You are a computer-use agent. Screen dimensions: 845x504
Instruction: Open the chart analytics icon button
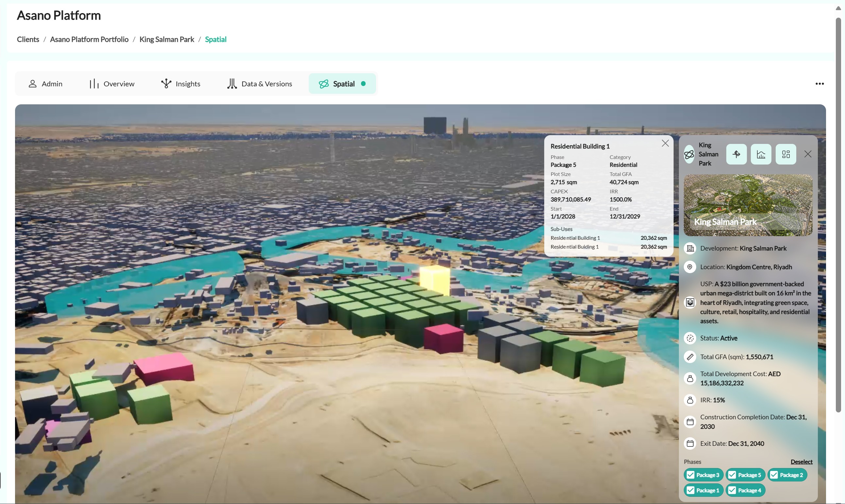click(x=761, y=154)
